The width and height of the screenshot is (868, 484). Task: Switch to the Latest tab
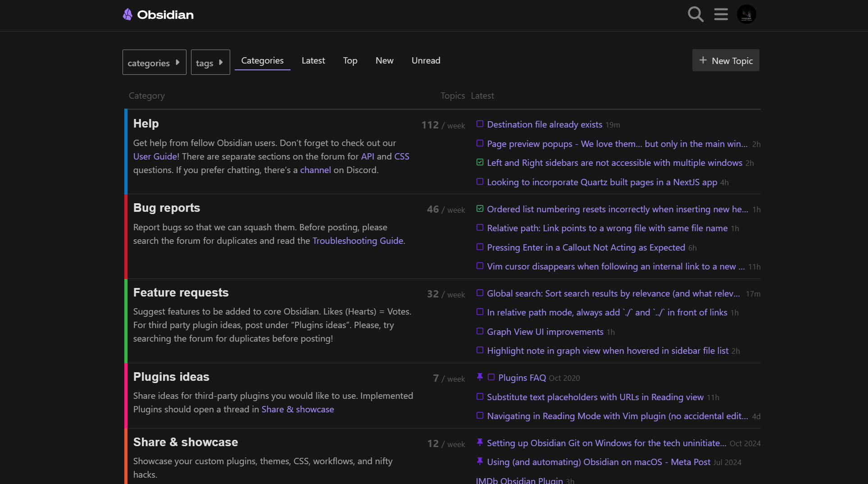pyautogui.click(x=313, y=60)
